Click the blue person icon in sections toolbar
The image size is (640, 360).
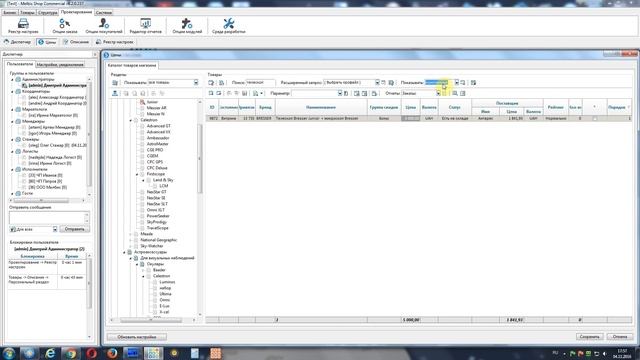(x=115, y=93)
